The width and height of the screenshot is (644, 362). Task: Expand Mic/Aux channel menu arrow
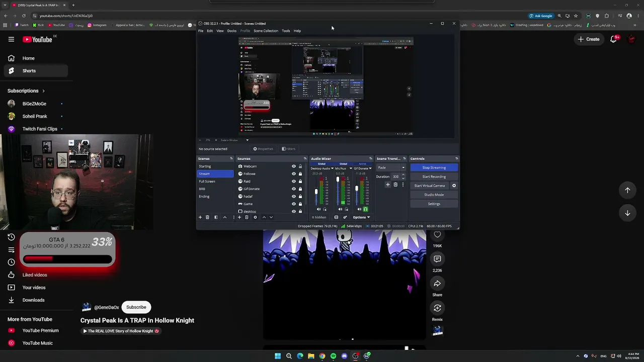point(350,168)
